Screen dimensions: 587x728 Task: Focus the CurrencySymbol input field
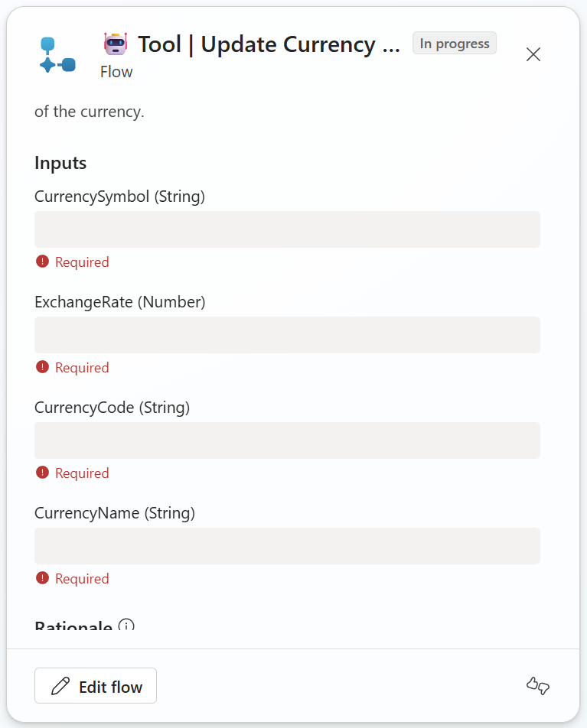(287, 229)
